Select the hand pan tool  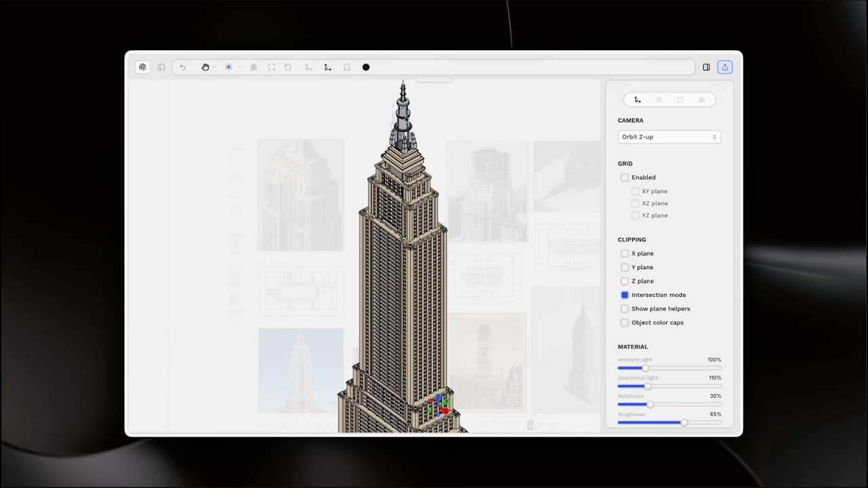pyautogui.click(x=205, y=67)
